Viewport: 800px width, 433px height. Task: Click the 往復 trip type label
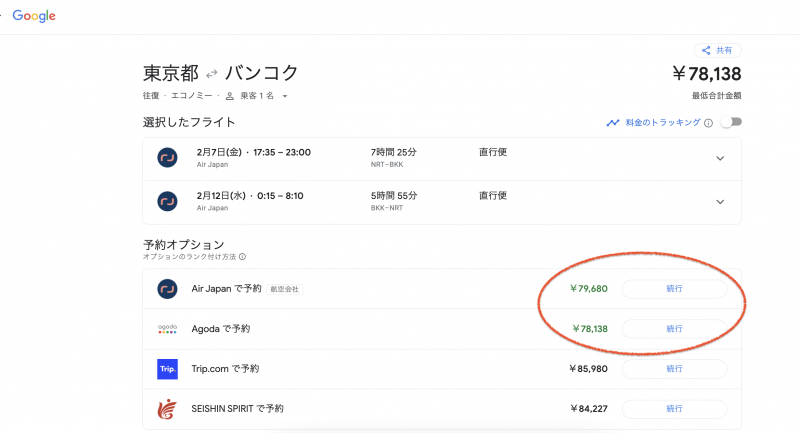tap(151, 96)
